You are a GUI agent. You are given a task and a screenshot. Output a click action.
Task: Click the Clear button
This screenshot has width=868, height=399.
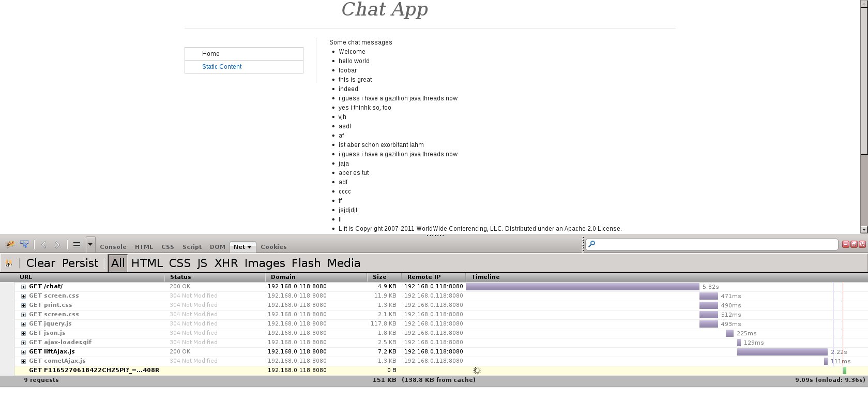pyautogui.click(x=40, y=263)
